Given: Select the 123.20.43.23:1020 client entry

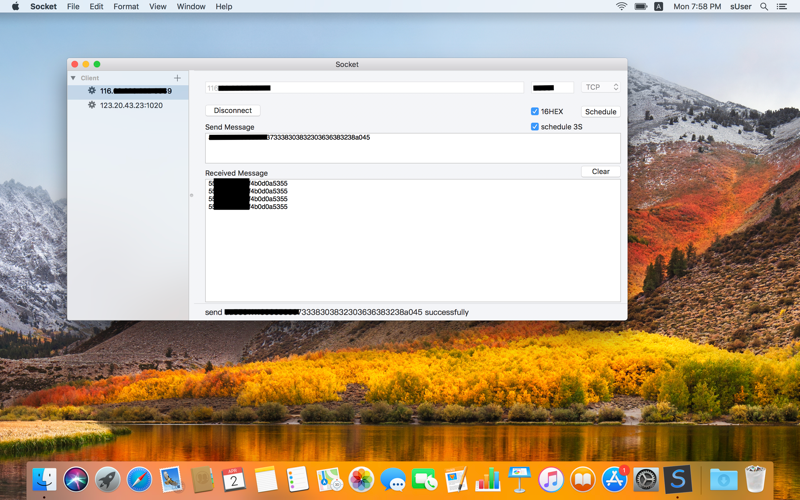Looking at the screenshot, I should click(x=131, y=105).
